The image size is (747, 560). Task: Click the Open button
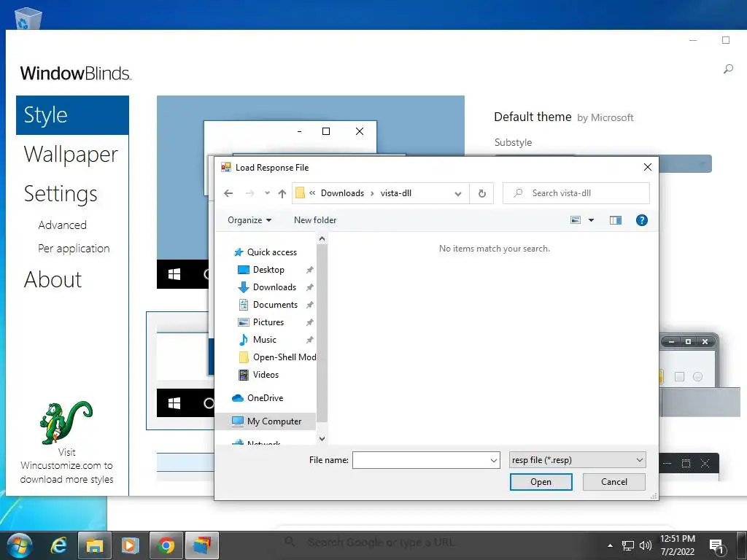tap(541, 482)
